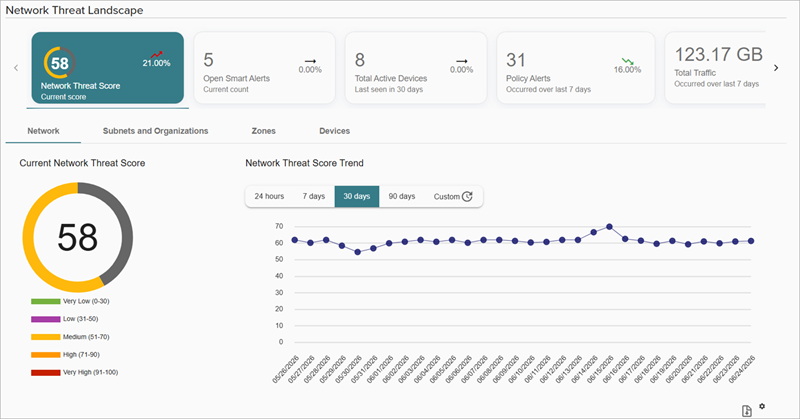Click the Very Low (0-30) label
800x419 pixels.
tap(86, 301)
